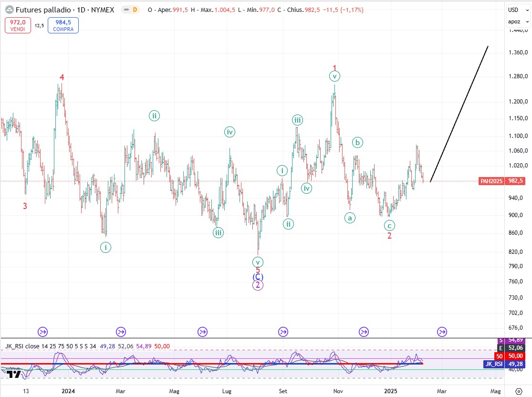Open the Futures palladio symbol title
The width and height of the screenshot is (532, 397).
pyautogui.click(x=65, y=10)
